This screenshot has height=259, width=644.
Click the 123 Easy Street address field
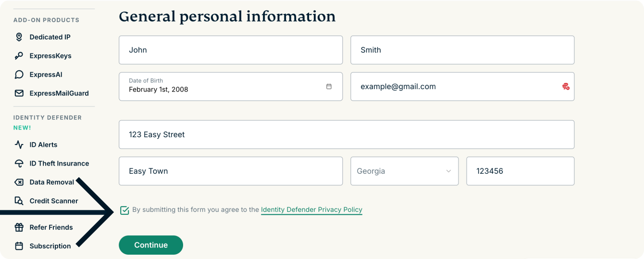[x=346, y=135]
